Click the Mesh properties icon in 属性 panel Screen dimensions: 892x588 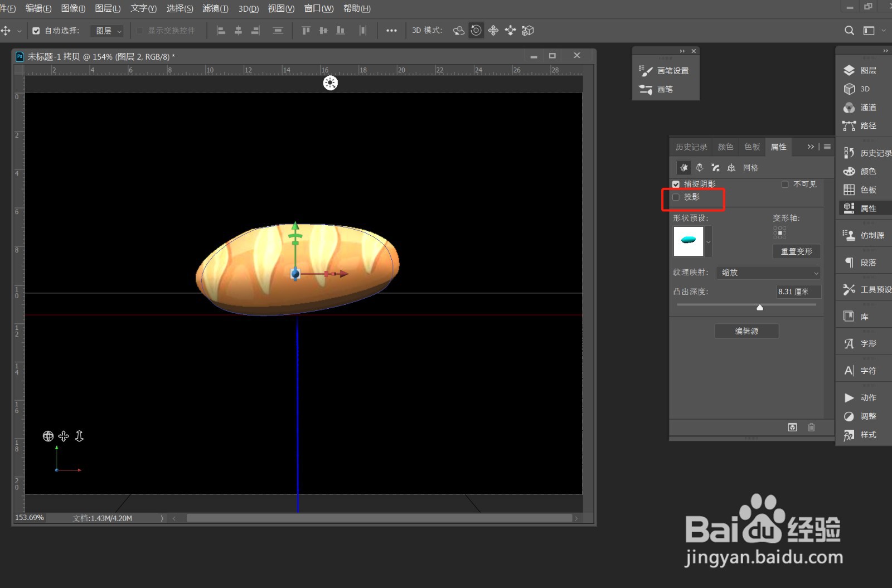tap(683, 167)
